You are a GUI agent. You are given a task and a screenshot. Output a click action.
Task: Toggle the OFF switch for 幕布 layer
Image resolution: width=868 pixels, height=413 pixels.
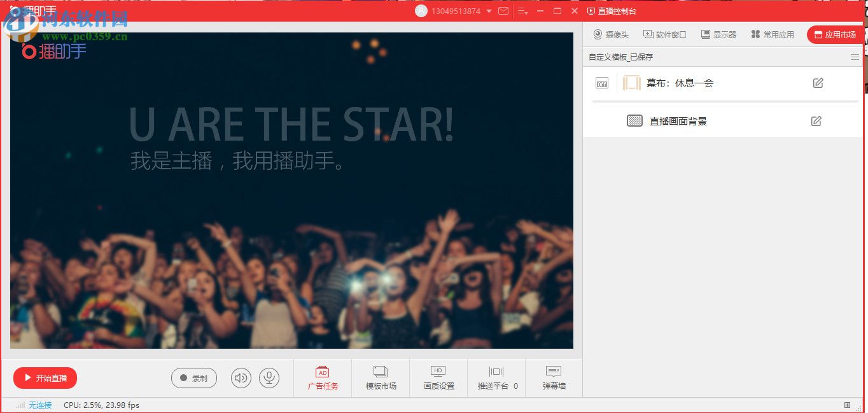pos(601,83)
